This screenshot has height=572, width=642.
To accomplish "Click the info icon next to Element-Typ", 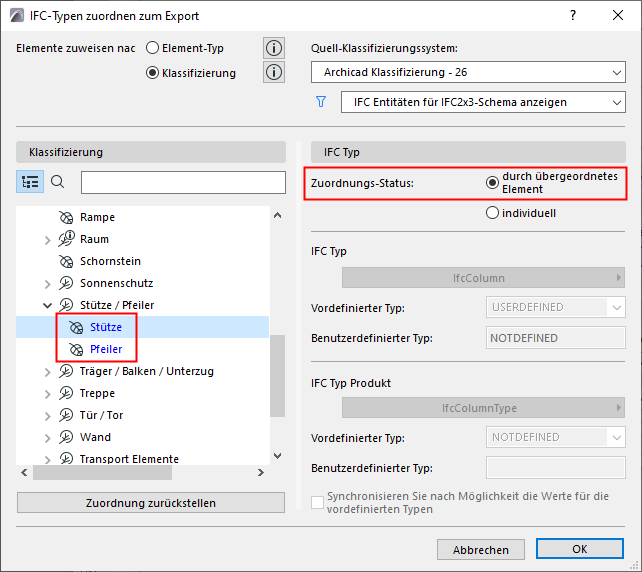I will tap(274, 48).
